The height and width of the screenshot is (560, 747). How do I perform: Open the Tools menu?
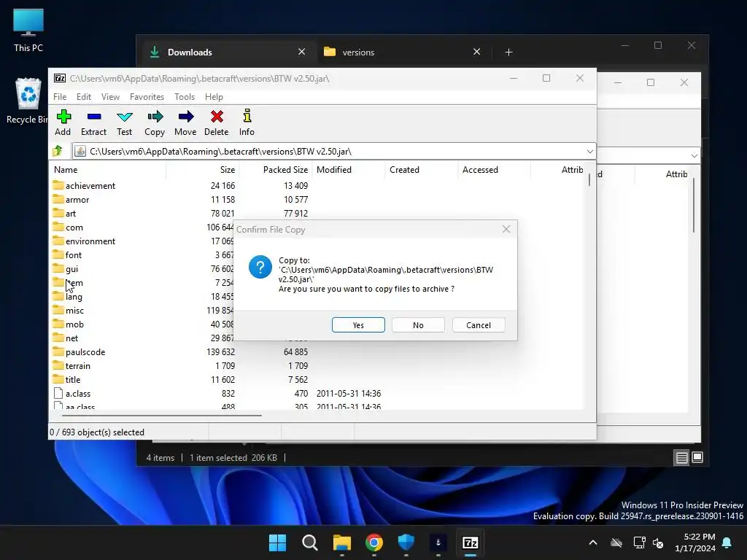185,97
